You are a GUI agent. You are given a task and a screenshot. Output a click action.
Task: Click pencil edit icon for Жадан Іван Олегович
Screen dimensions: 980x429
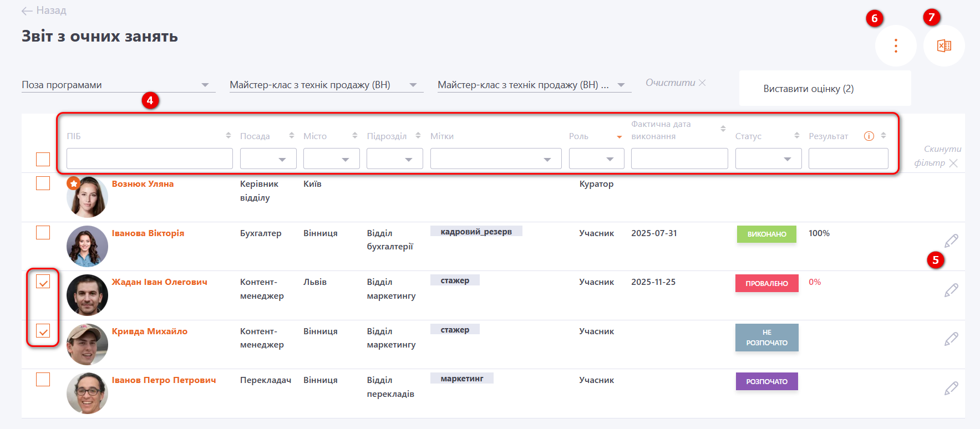(951, 290)
